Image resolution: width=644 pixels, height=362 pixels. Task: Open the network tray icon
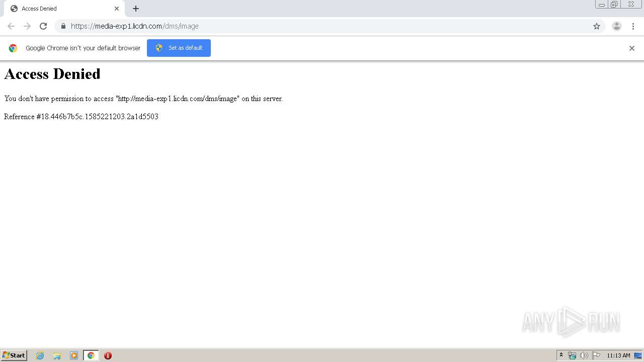[x=572, y=355]
